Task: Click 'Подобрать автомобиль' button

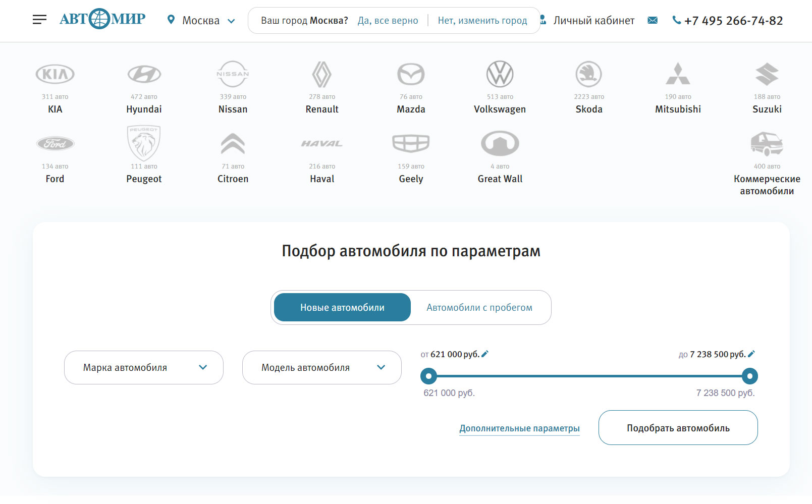Action: tap(678, 428)
